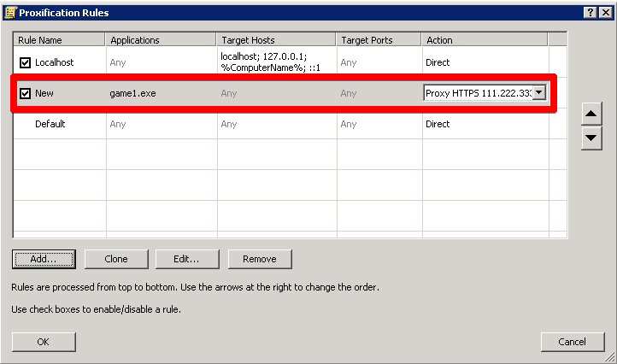Screen dimensions: 617x364
Task: Open the Proxy HTTPS action dropdown
Action: tap(538, 93)
